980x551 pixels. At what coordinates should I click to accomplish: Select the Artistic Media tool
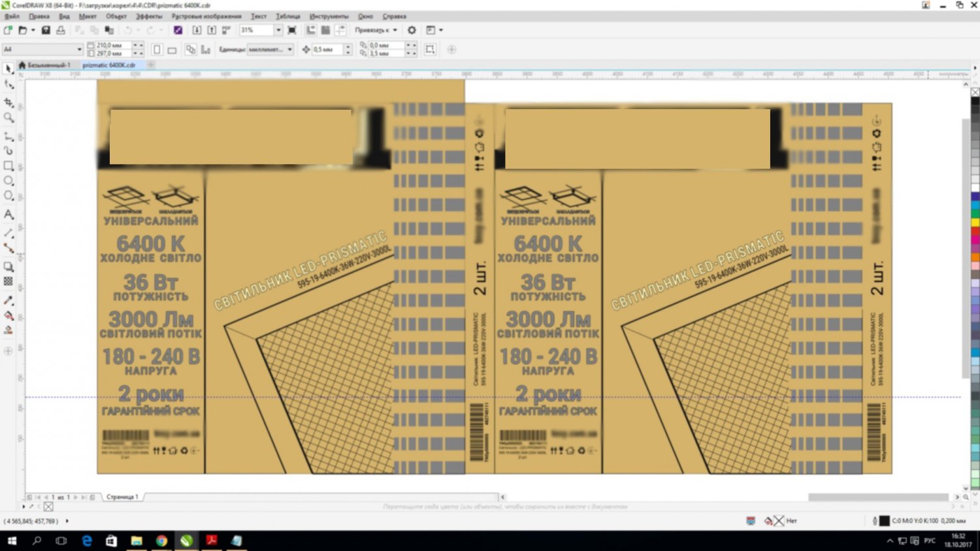8,150
